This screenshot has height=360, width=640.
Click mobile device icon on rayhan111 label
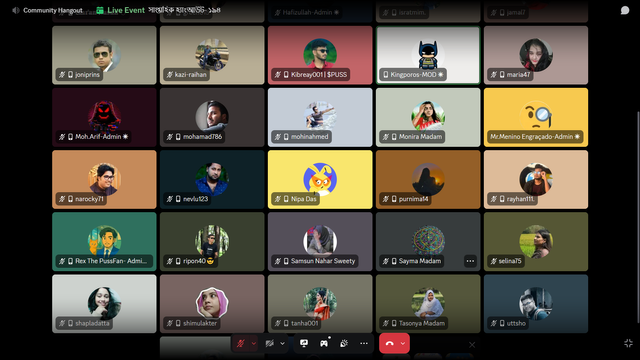coord(502,199)
